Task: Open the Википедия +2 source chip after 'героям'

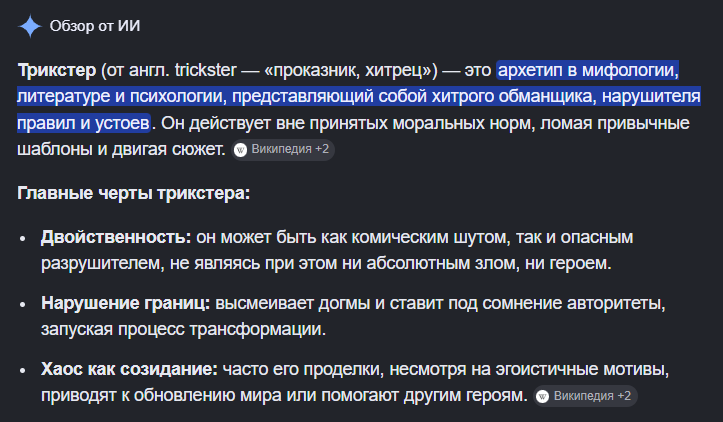Action: [586, 396]
